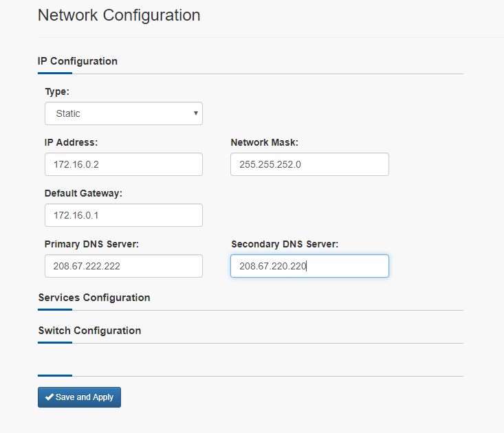Focus the Secondary DNS Server field

click(x=309, y=266)
